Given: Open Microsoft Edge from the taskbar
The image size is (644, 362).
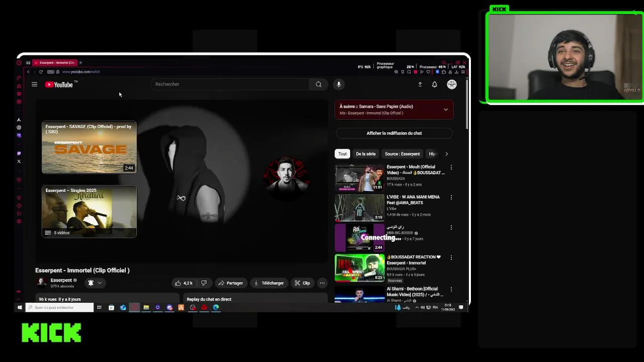Looking at the screenshot, I should (x=216, y=307).
